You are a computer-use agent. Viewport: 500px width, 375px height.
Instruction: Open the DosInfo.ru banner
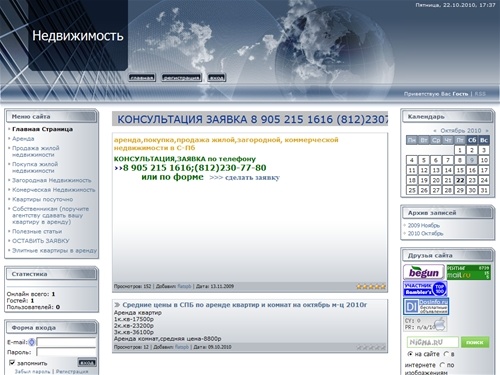point(426,307)
